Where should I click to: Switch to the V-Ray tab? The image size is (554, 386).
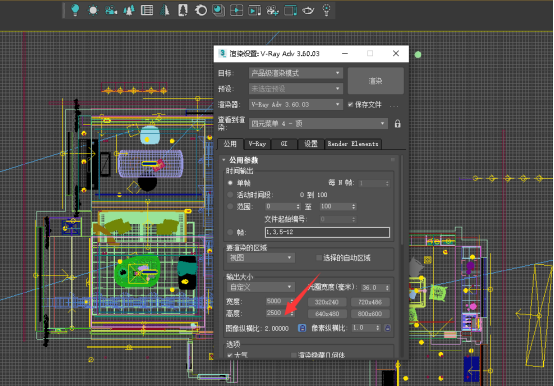tap(257, 144)
